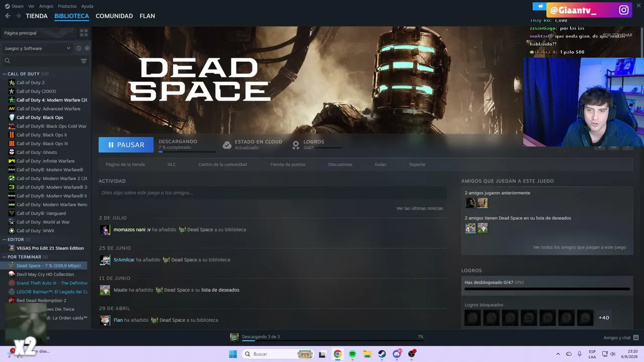Show hidden system tray icons
The height and width of the screenshot is (362, 644).
point(558,354)
